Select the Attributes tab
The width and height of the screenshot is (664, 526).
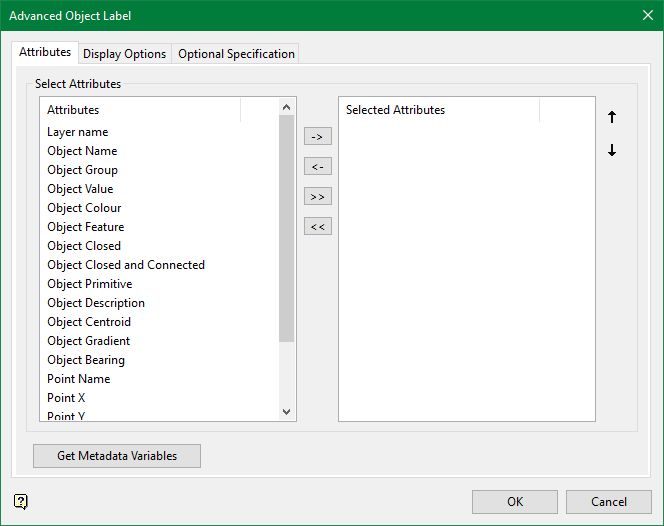tap(45, 52)
